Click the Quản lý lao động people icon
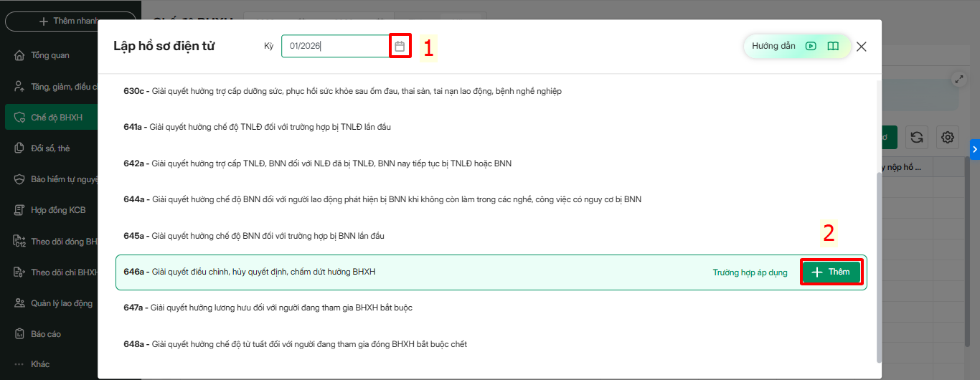The height and width of the screenshot is (380, 980). (19, 303)
